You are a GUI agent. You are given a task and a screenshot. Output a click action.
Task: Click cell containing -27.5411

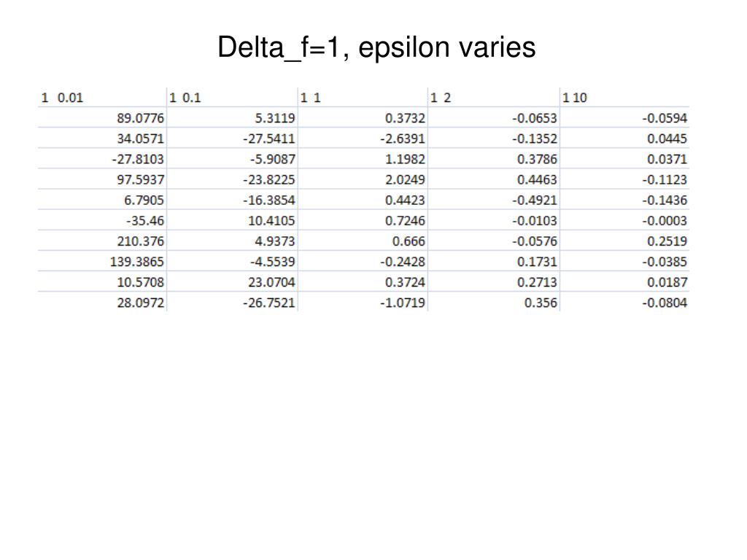pyautogui.click(x=232, y=139)
